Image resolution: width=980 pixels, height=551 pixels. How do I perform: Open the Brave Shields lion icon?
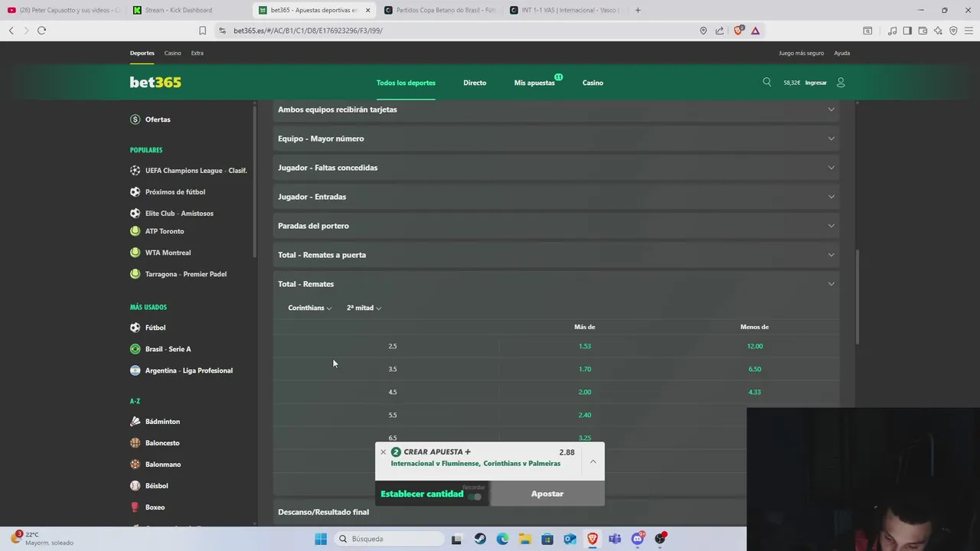click(738, 31)
